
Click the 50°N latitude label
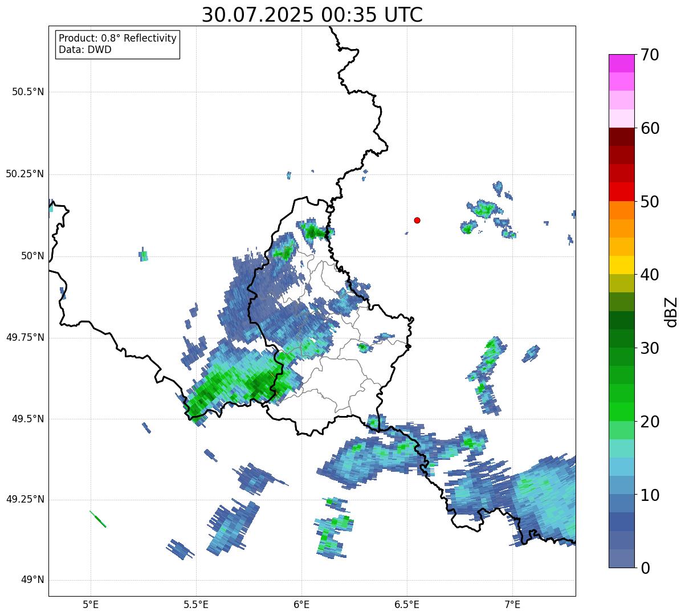[32, 256]
